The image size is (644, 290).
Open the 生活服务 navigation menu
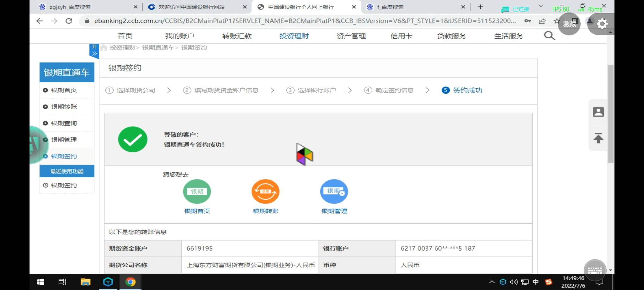[509, 36]
